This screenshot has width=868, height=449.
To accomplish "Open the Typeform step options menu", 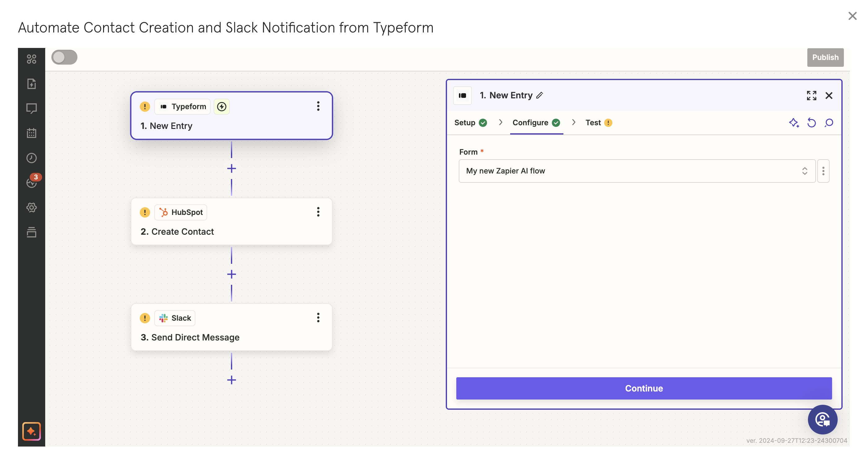I will pyautogui.click(x=318, y=106).
